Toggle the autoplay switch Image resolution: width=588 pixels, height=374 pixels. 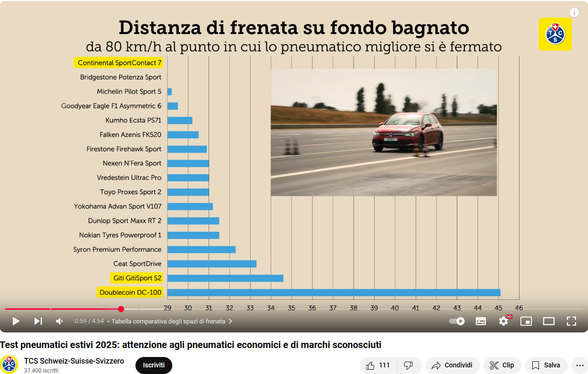click(457, 321)
